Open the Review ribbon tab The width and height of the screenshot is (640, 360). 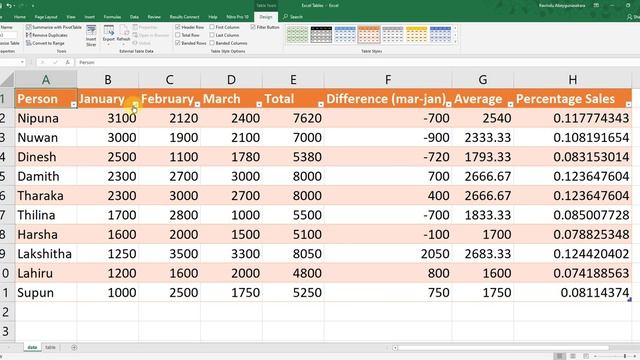pyautogui.click(x=154, y=17)
